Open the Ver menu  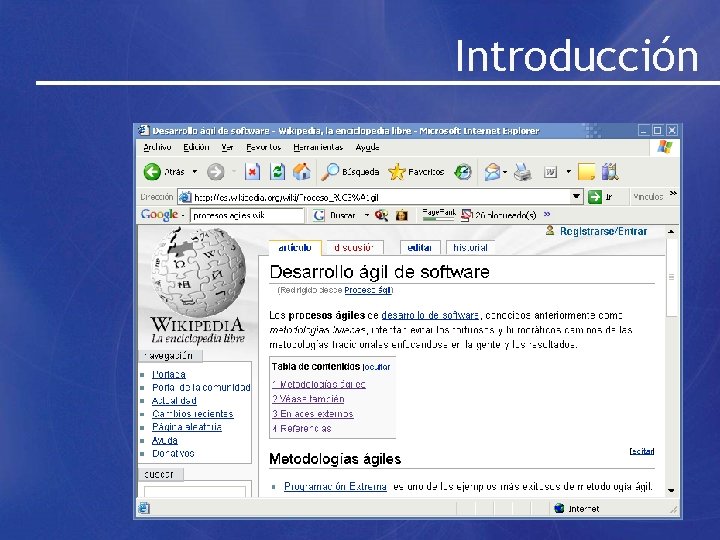click(227, 147)
